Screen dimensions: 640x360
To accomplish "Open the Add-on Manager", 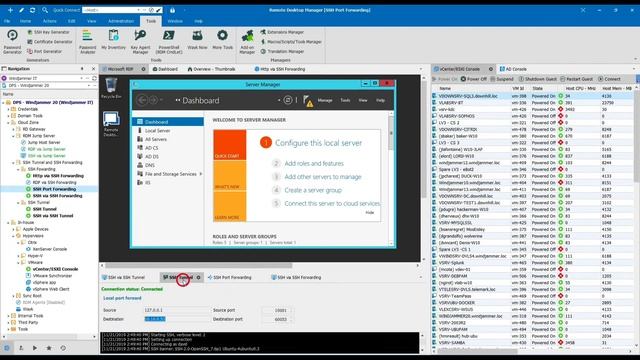I will tap(247, 42).
